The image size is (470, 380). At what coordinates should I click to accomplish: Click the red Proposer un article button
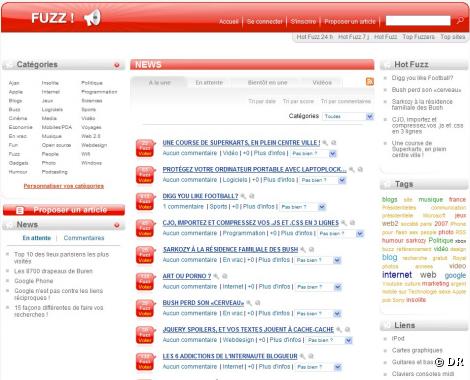pos(64,210)
